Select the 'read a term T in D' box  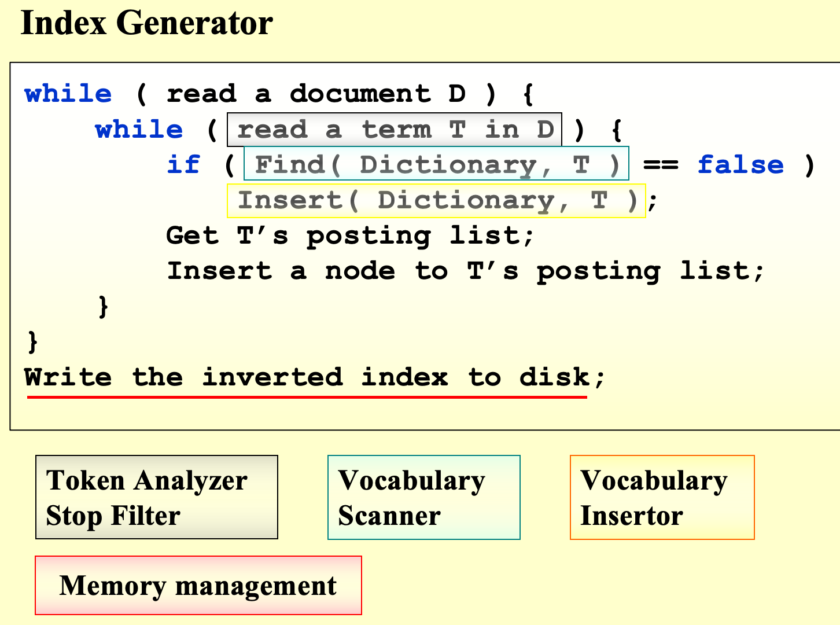tap(395, 130)
